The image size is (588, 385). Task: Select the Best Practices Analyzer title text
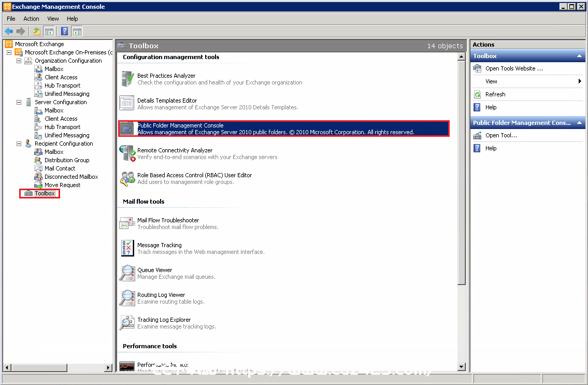coord(166,76)
